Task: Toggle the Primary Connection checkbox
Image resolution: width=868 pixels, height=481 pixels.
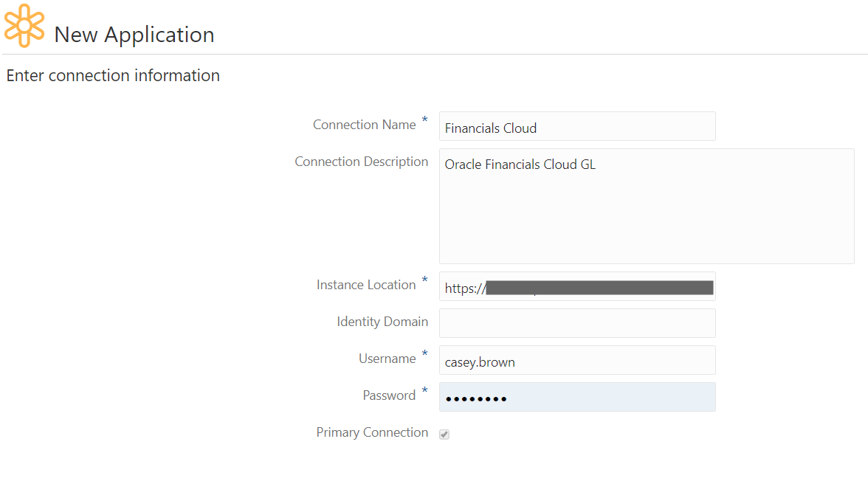Action: coord(444,435)
